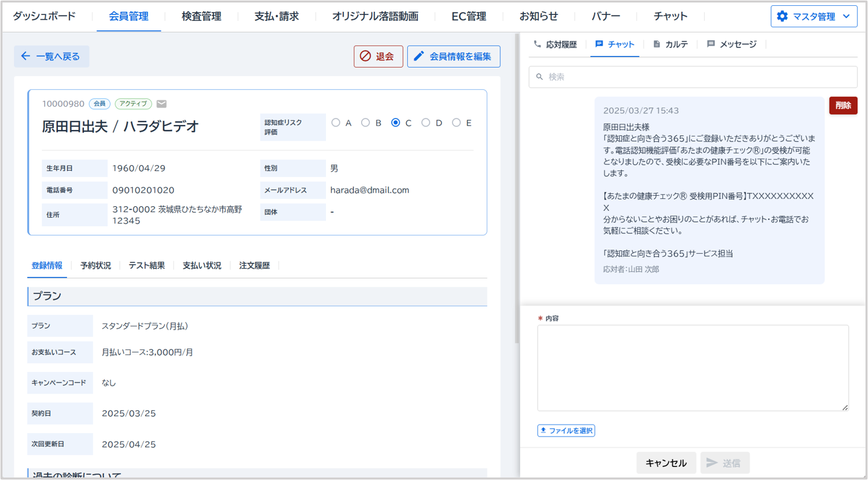Click the phone icon for 応対履歴
868x480 pixels.
(537, 44)
